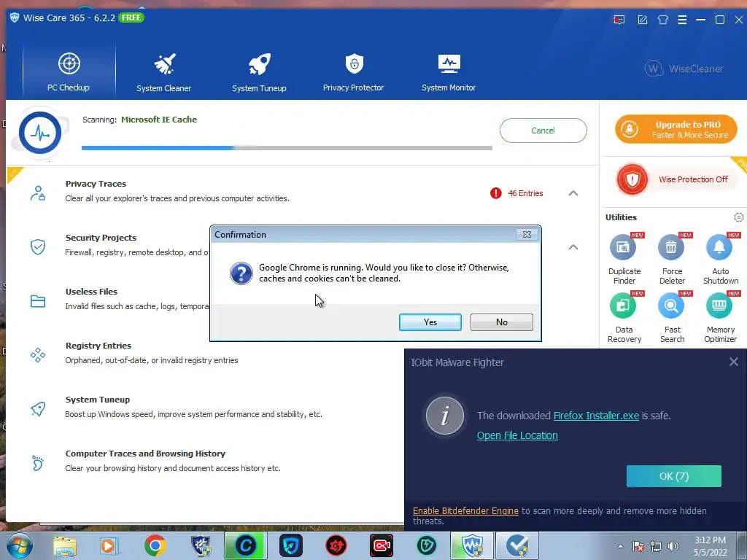The width and height of the screenshot is (747, 560).
Task: Click the red message icon in title bar
Action: (x=619, y=20)
